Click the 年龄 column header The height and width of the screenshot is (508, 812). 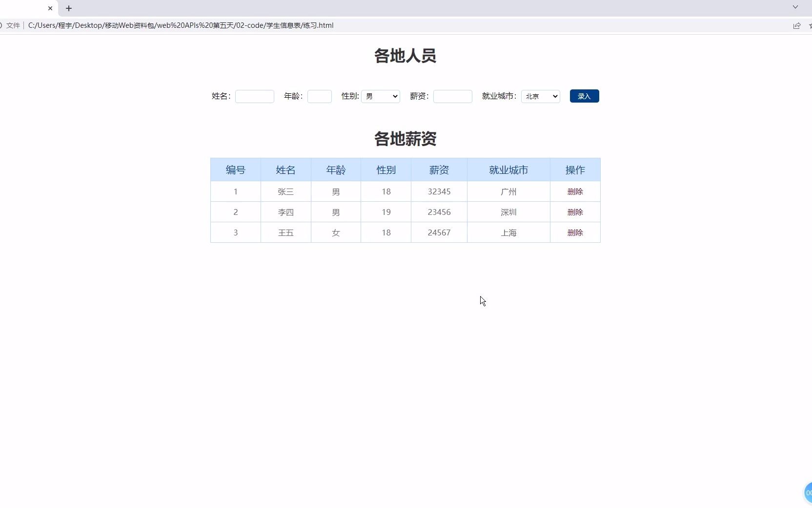pyautogui.click(x=336, y=170)
